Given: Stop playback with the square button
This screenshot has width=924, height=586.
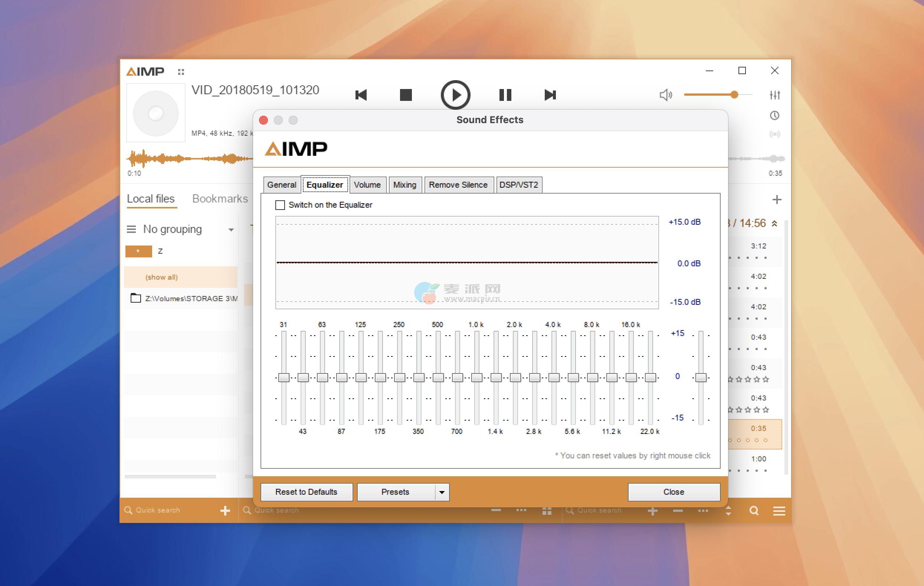Looking at the screenshot, I should tap(406, 95).
